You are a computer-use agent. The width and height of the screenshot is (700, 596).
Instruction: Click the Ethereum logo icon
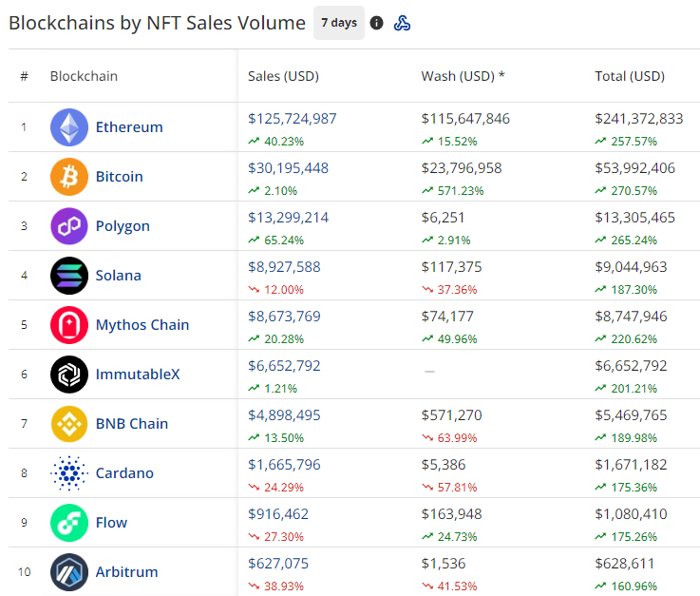[68, 127]
